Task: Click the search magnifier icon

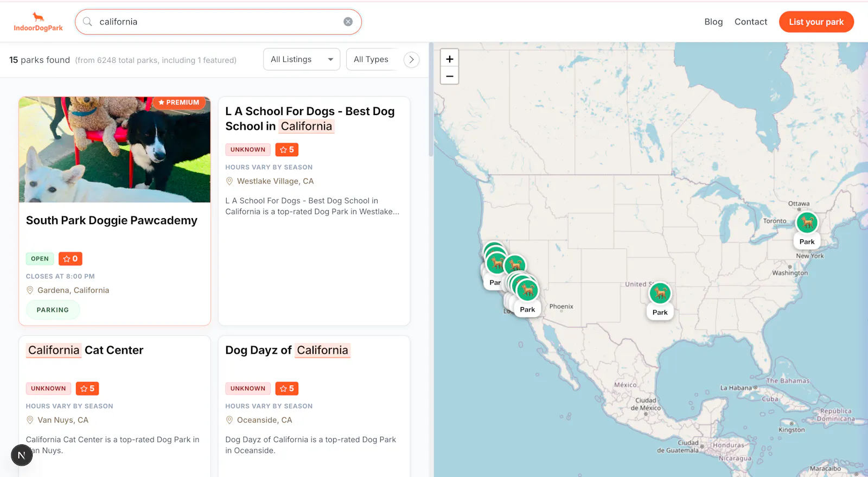Action: click(87, 22)
